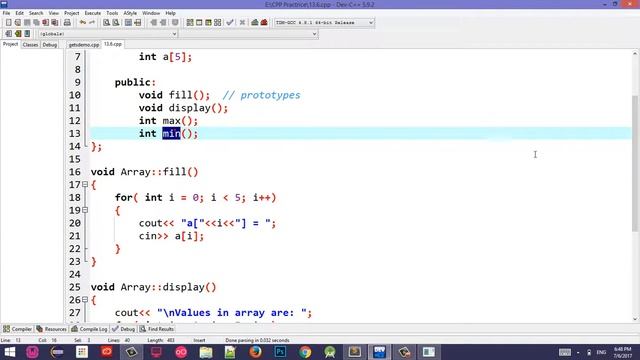Switch to the Classes sidebar tab
The width and height of the screenshot is (640, 360).
[30, 44]
